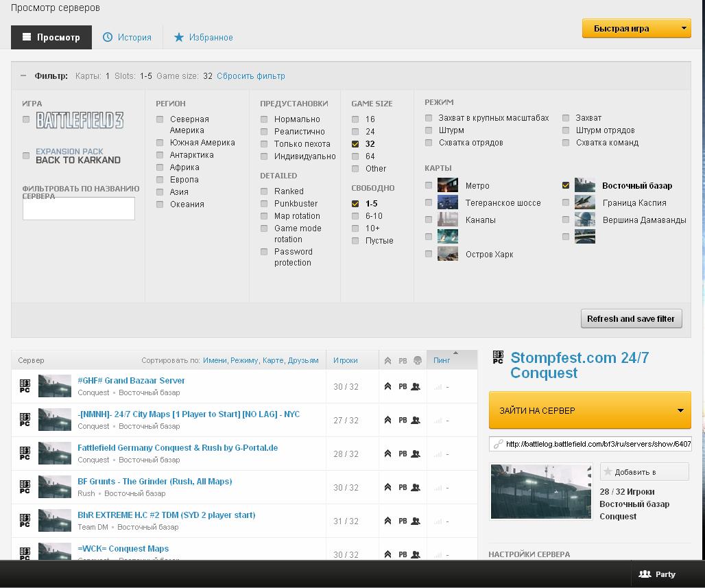Tick the Punkbuster detailed filter checkbox

pos(264,204)
